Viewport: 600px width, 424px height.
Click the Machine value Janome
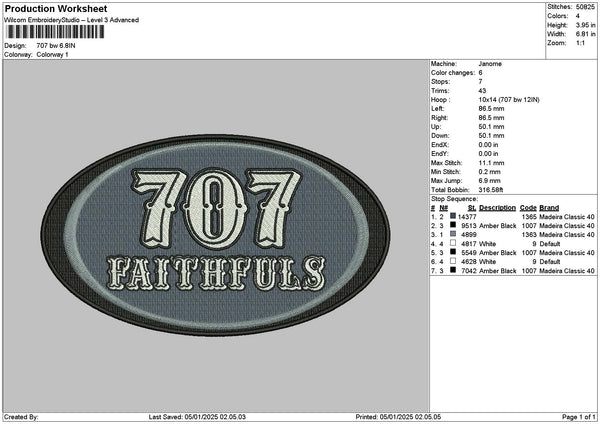pyautogui.click(x=492, y=65)
